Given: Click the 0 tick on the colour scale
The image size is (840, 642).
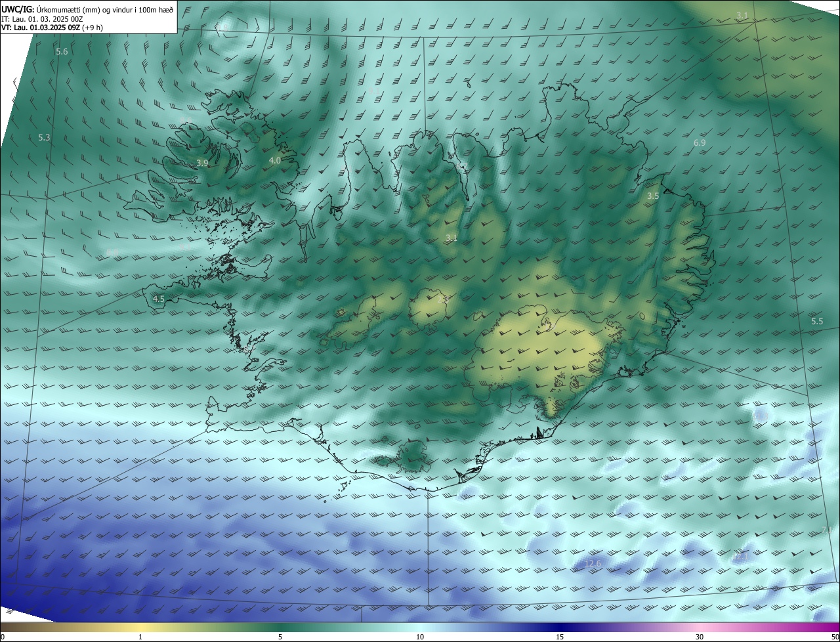Looking at the screenshot, I should (x=3, y=637).
